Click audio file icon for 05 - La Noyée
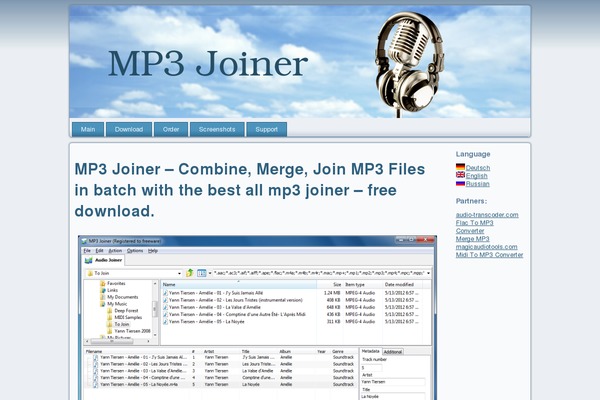Viewport: 600px width, 400px height. pos(165,322)
